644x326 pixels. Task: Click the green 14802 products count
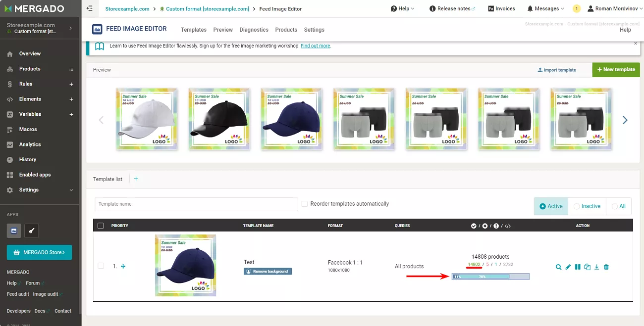[474, 265]
